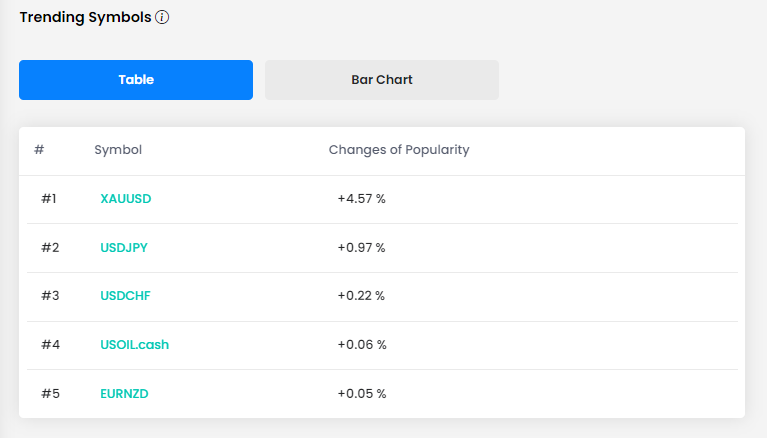The image size is (767, 438).
Task: Open the EURNZD symbol link
Action: (x=124, y=393)
